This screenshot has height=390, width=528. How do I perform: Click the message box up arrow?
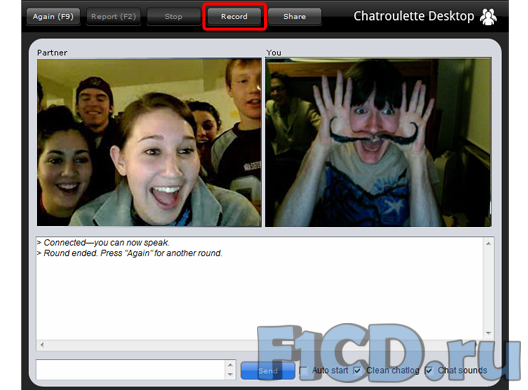[230, 365]
